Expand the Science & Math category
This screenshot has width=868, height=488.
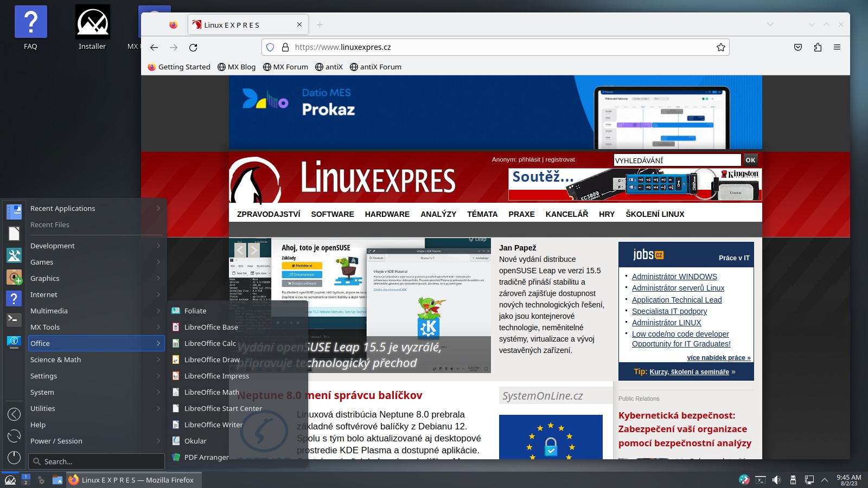(x=96, y=359)
